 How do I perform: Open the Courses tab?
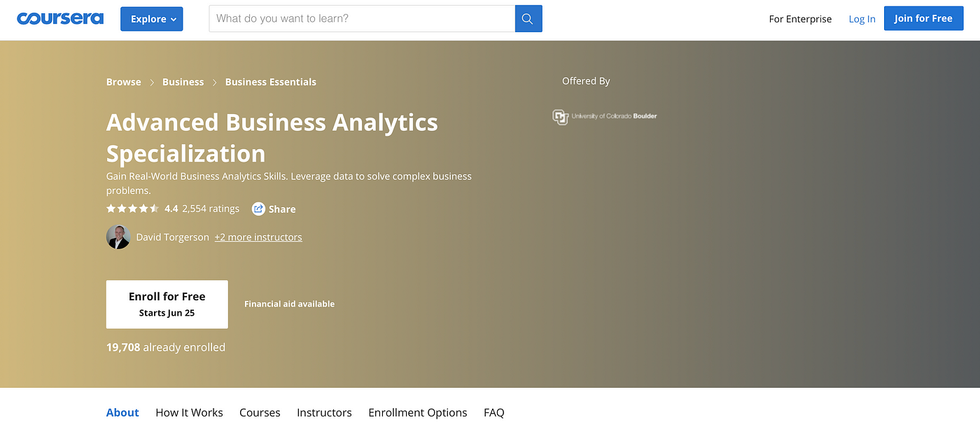click(260, 413)
